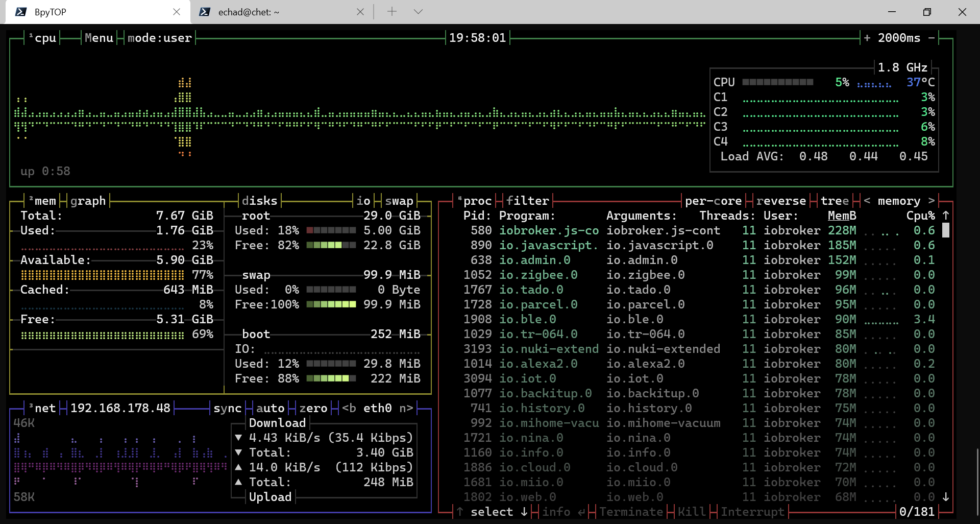
Task: Toggle the mem graph option
Action: (88, 201)
